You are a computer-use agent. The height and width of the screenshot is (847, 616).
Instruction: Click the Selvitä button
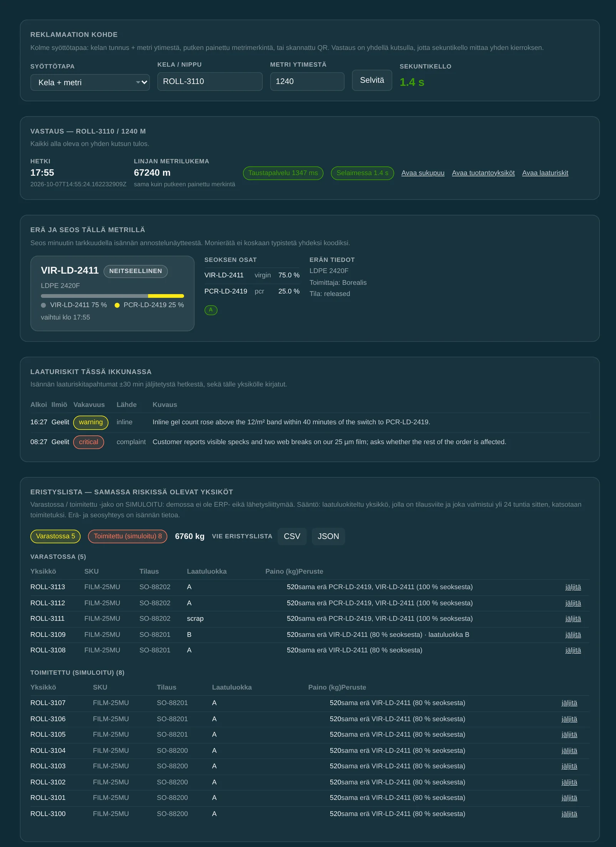click(x=372, y=80)
